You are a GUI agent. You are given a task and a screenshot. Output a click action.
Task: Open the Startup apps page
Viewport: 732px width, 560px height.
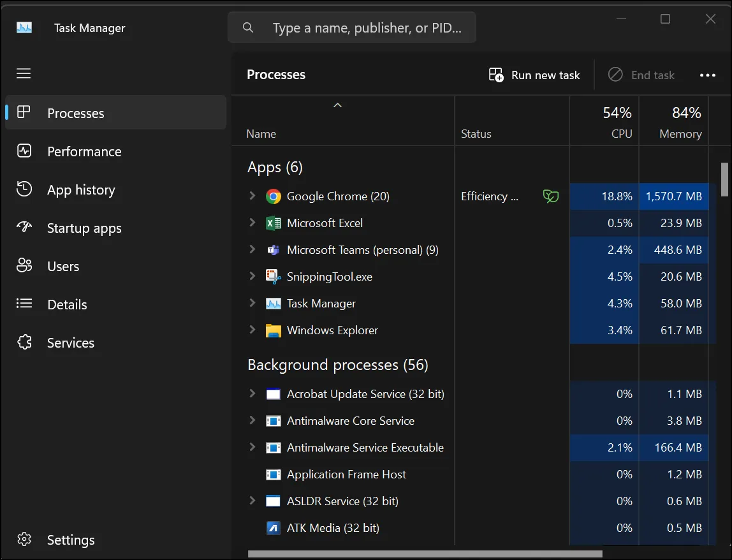tap(116, 228)
